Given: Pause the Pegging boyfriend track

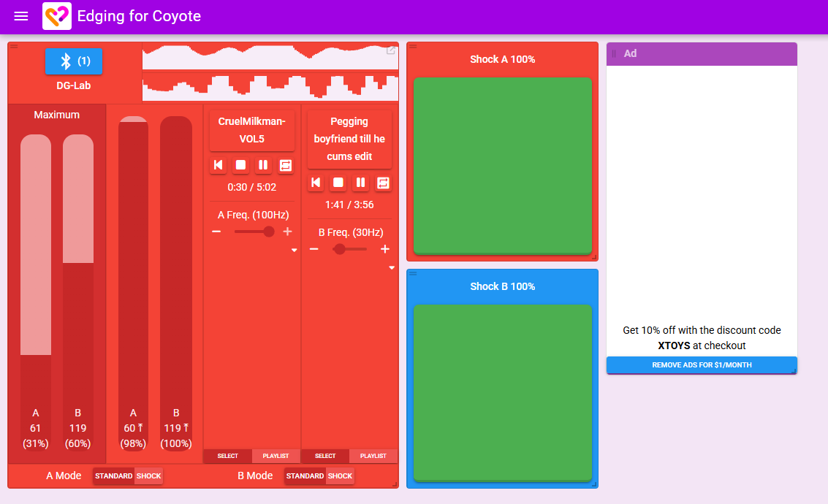Looking at the screenshot, I should pos(361,183).
